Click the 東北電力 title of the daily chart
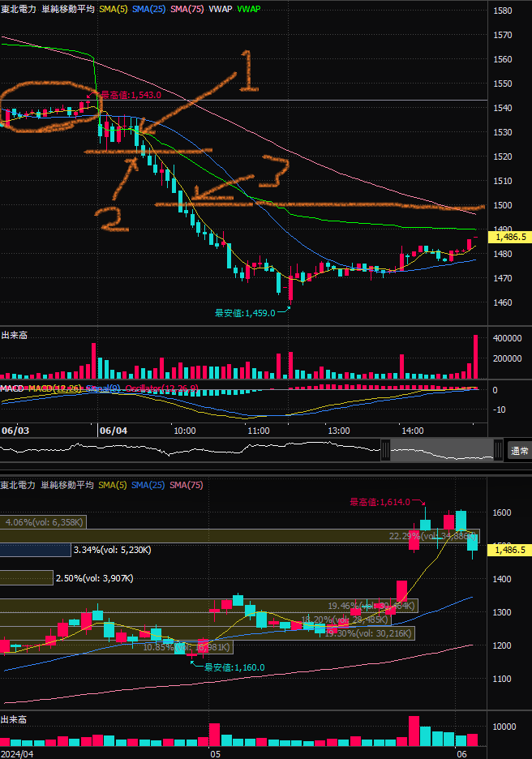The width and height of the screenshot is (532, 759). [x=18, y=485]
